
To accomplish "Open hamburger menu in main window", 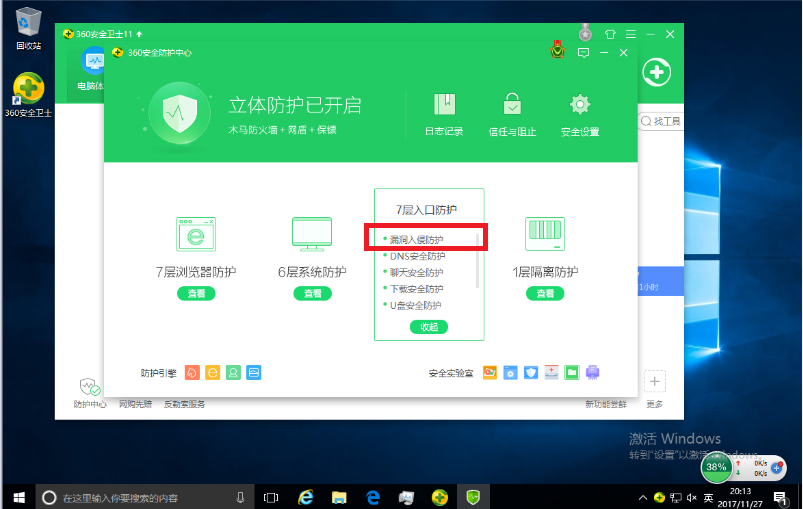I will (x=631, y=34).
